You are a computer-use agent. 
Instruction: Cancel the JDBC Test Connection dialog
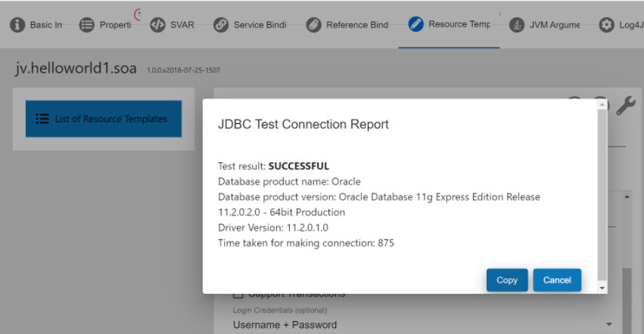tap(557, 280)
